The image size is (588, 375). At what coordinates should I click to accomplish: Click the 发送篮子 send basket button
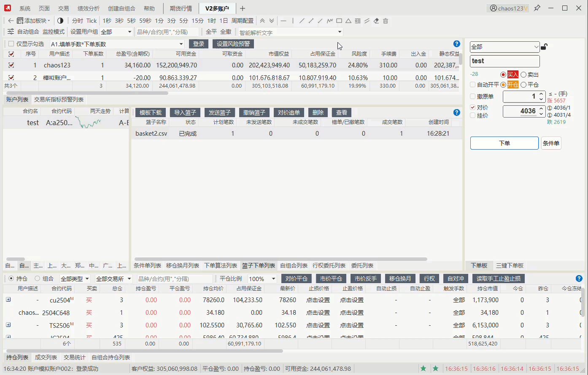[220, 112]
